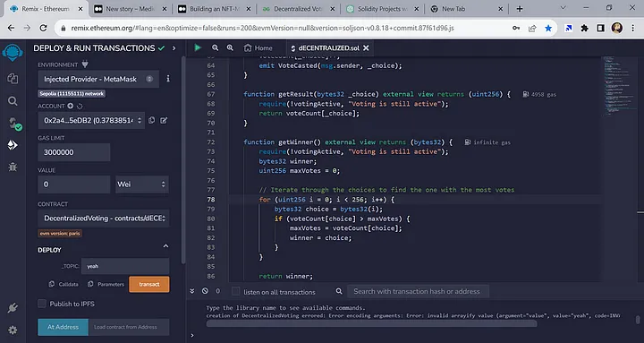
Task: Switch to the Home tab
Action: (x=258, y=48)
